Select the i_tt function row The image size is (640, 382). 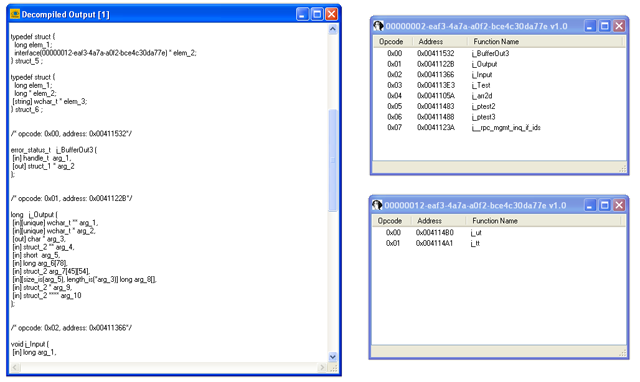coord(498,243)
